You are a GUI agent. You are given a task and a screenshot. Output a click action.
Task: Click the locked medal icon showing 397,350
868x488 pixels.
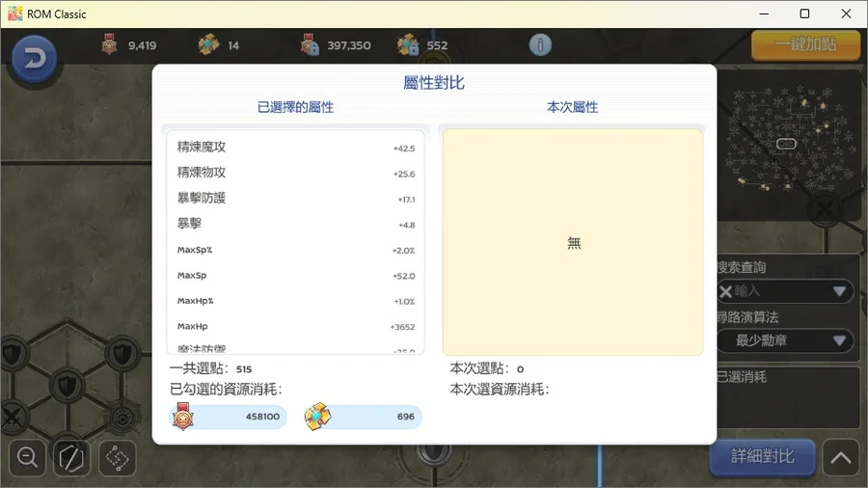point(309,45)
